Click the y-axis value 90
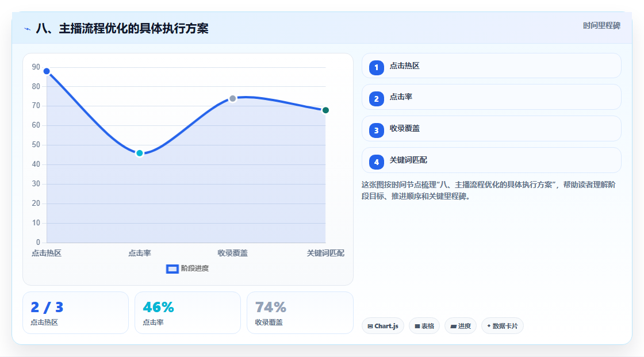 point(36,67)
